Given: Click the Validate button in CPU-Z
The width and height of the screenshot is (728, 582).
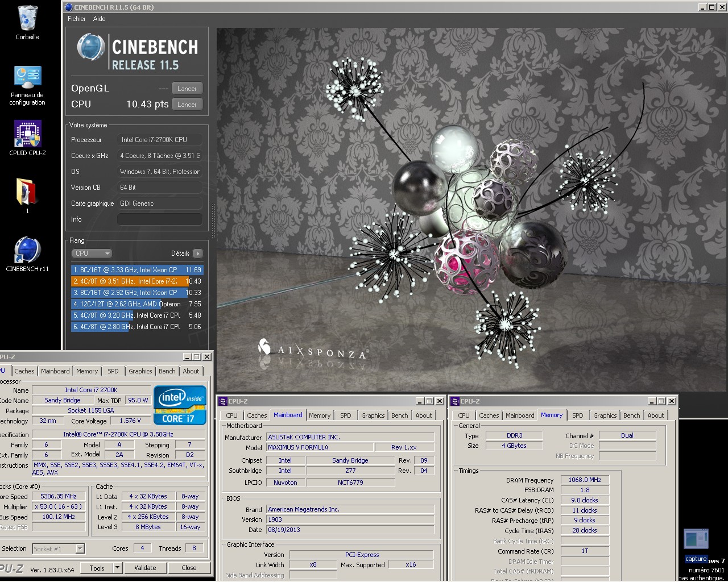Looking at the screenshot, I should click(145, 568).
